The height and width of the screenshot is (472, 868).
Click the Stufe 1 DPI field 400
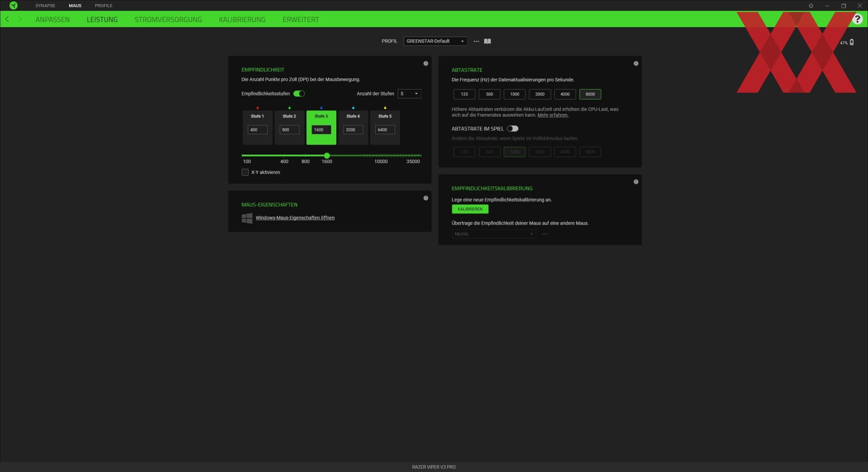(x=257, y=130)
